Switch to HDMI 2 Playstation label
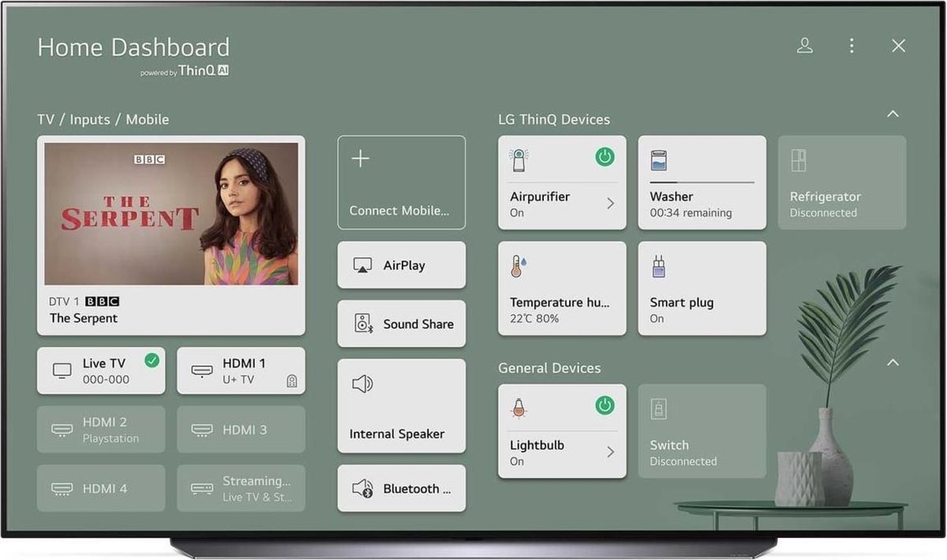Screen dimensions: 947x560 click(x=110, y=430)
